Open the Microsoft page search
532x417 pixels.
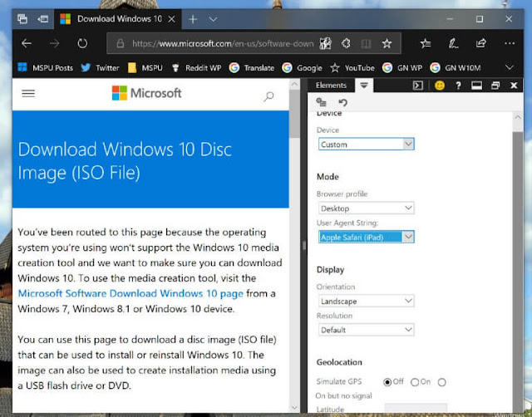point(268,96)
